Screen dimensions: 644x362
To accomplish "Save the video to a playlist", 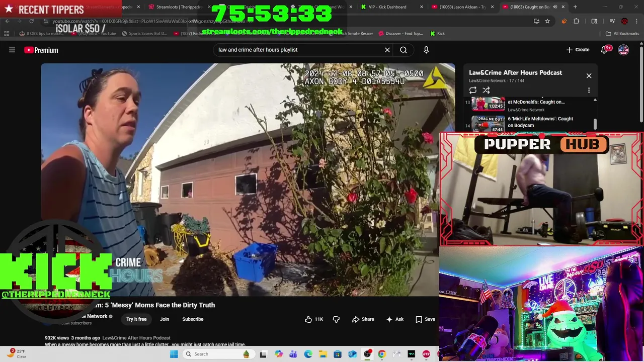I will tap(425, 319).
